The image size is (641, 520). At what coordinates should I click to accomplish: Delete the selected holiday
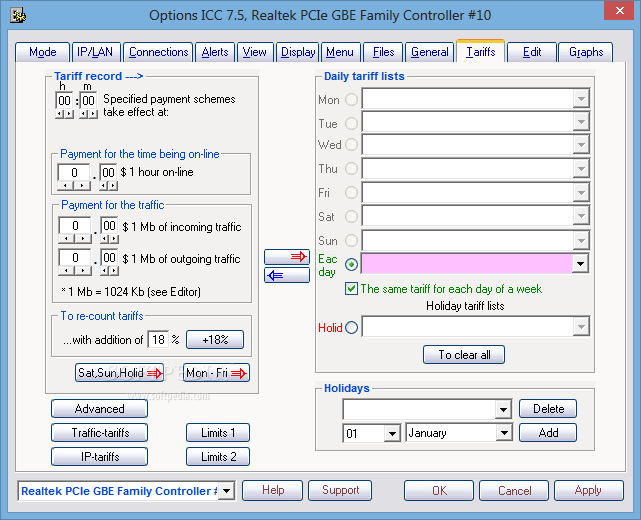(x=548, y=409)
